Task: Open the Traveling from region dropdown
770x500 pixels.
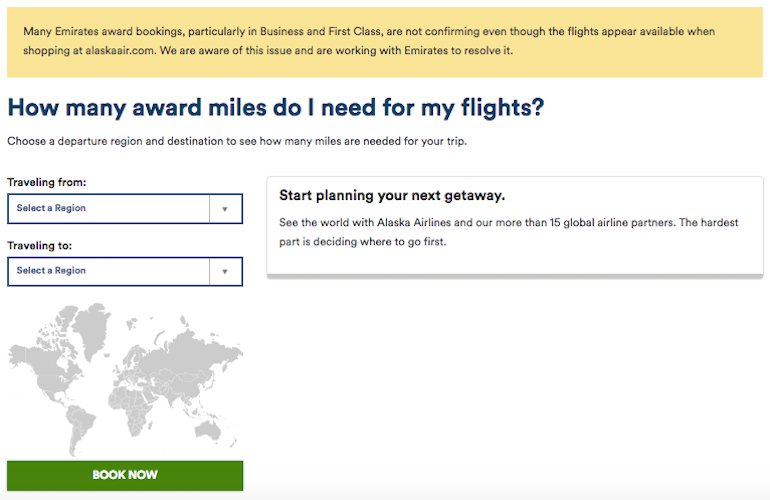Action: click(125, 209)
